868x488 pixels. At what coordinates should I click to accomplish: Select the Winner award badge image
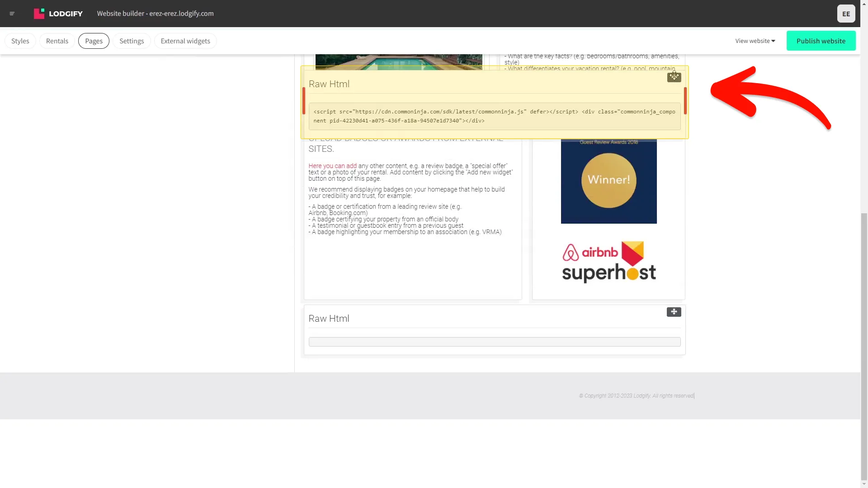609,181
